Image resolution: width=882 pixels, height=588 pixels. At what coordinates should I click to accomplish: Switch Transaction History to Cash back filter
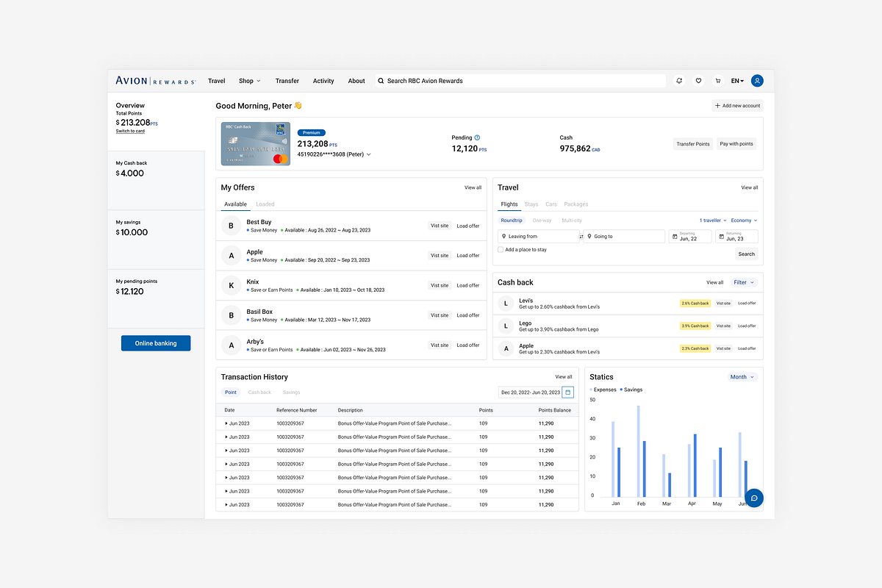[259, 392]
